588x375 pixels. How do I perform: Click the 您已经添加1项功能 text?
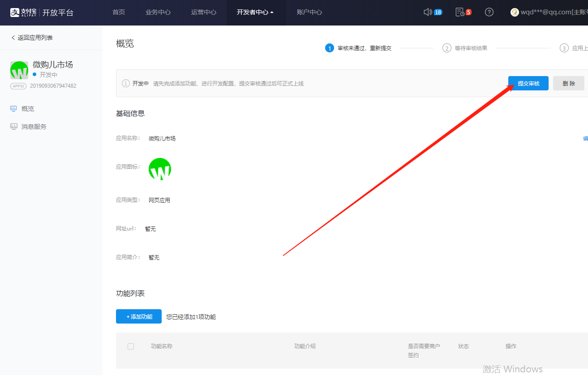point(191,317)
